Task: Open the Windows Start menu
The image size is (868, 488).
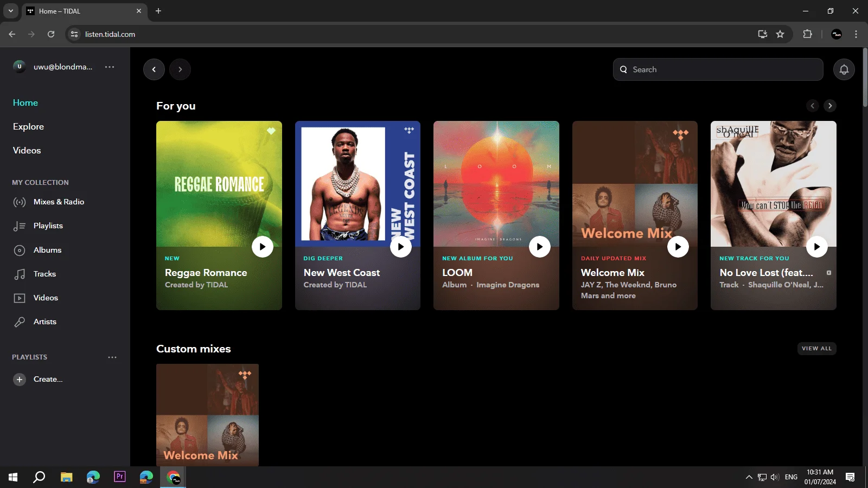Action: tap(13, 477)
